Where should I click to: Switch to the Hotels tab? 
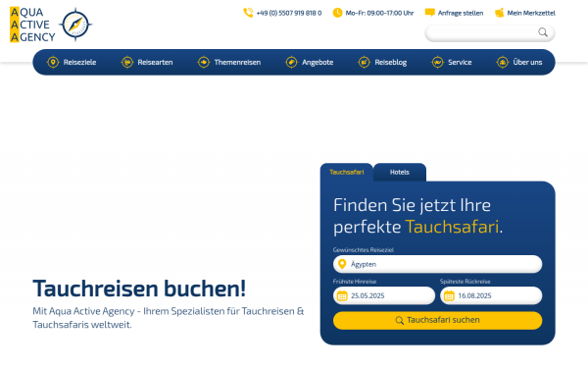coord(400,173)
